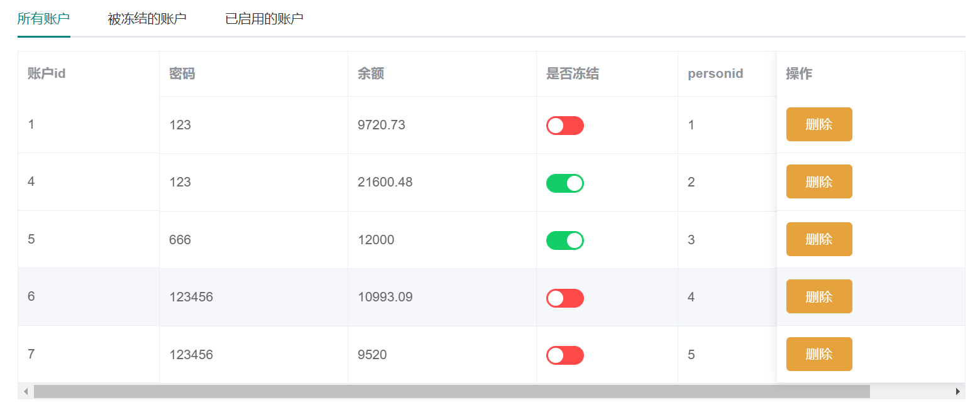Select the 已启用的账户 tab
980x410 pixels.
click(x=264, y=19)
